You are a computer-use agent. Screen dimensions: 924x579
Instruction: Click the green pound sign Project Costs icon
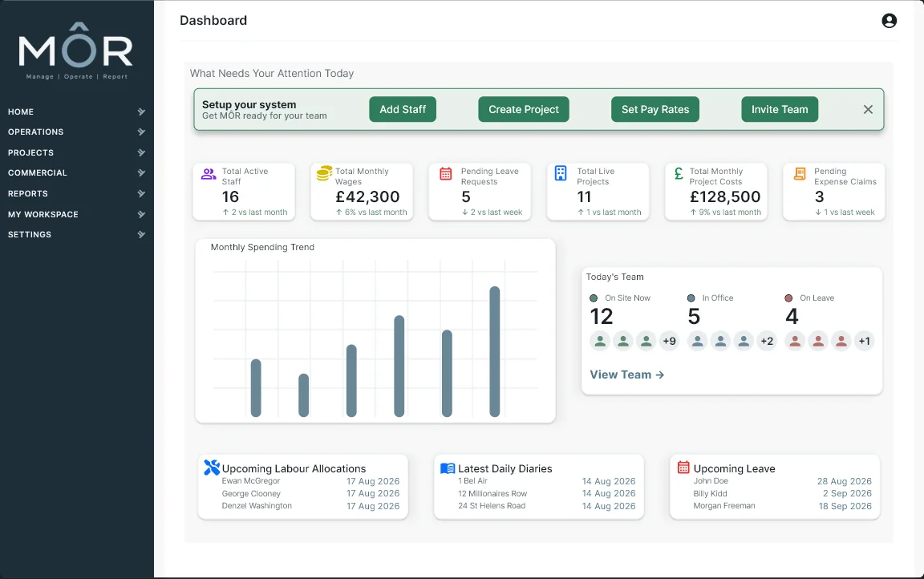[679, 173]
